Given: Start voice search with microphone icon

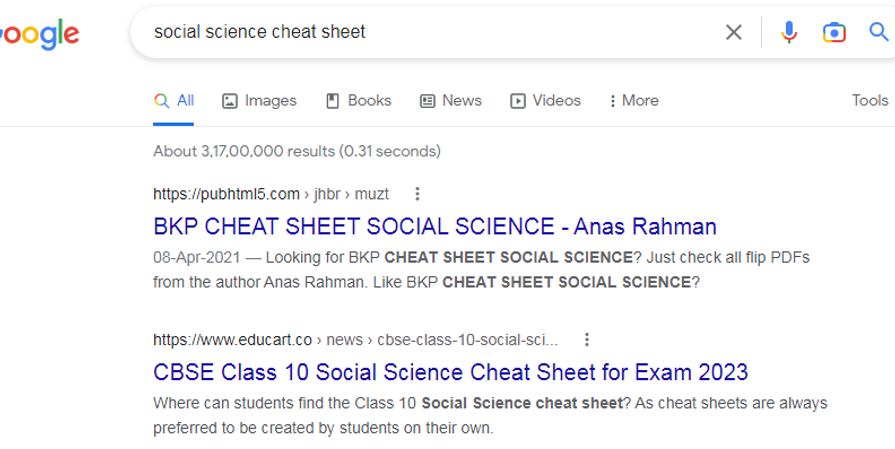Looking at the screenshot, I should 789,32.
